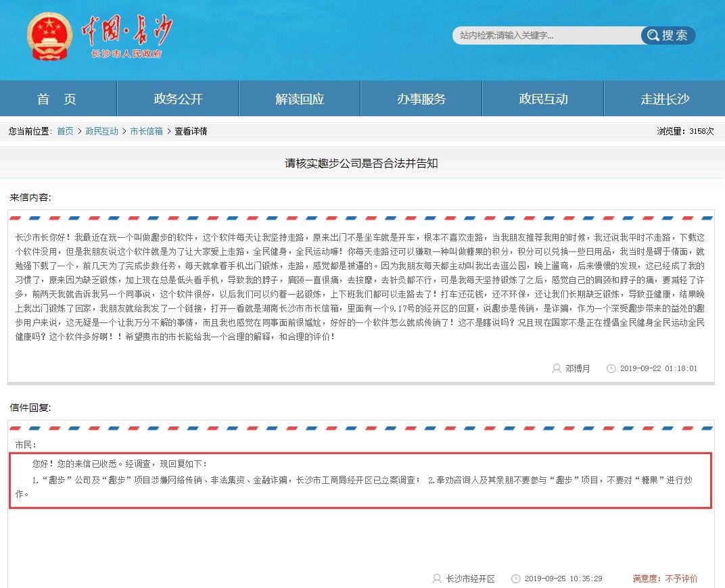Click the 来信内容 section heading
The height and width of the screenshot is (588, 725).
[x=30, y=197]
